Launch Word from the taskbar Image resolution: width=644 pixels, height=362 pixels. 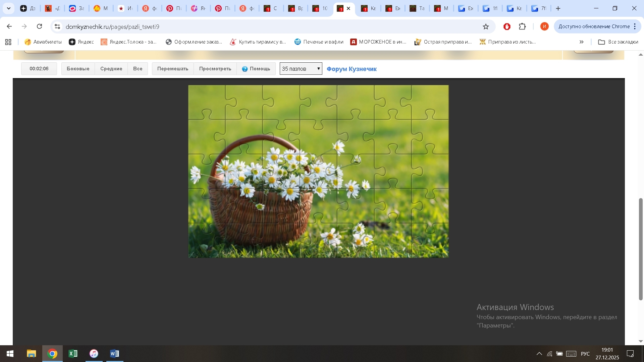[x=114, y=354]
